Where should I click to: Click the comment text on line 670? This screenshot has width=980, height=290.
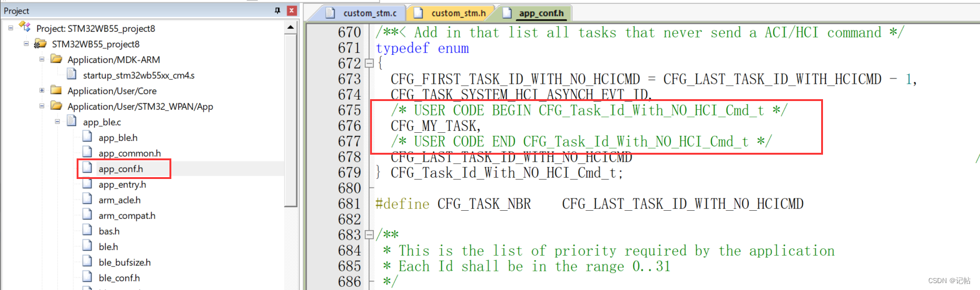click(640, 32)
